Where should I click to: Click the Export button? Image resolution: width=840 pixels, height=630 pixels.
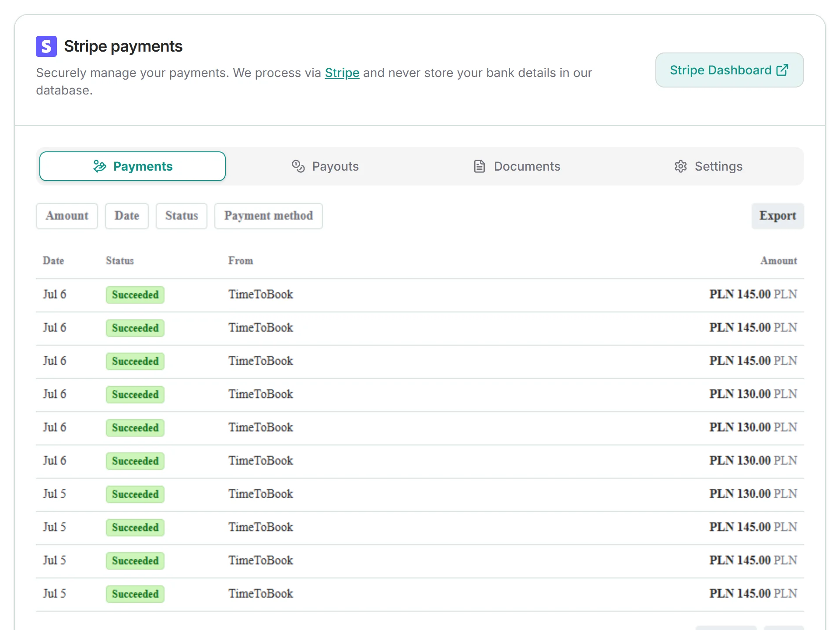(777, 216)
